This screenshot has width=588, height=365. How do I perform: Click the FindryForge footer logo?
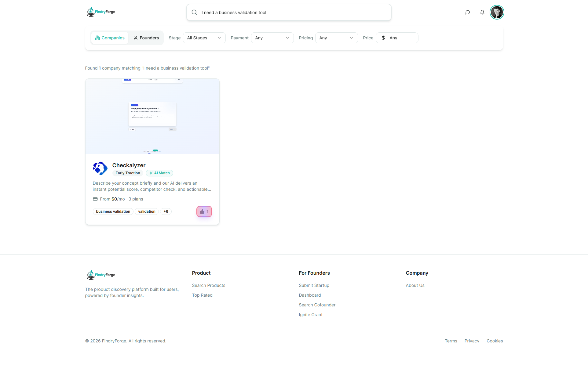click(101, 275)
